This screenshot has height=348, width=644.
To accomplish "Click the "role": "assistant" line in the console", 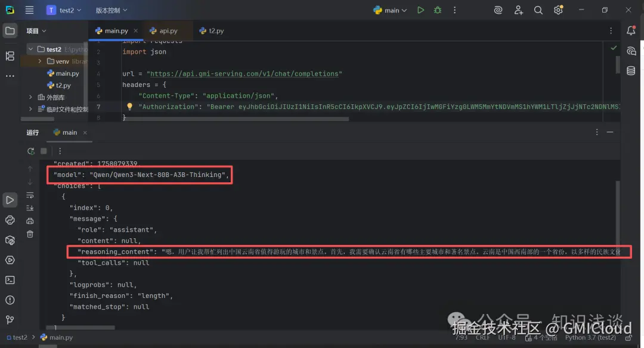I will coord(117,230).
